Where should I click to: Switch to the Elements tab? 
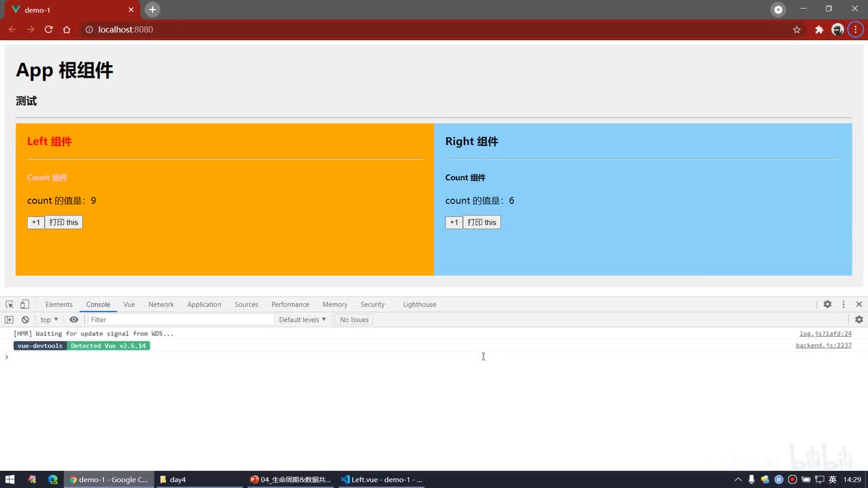pos(59,304)
